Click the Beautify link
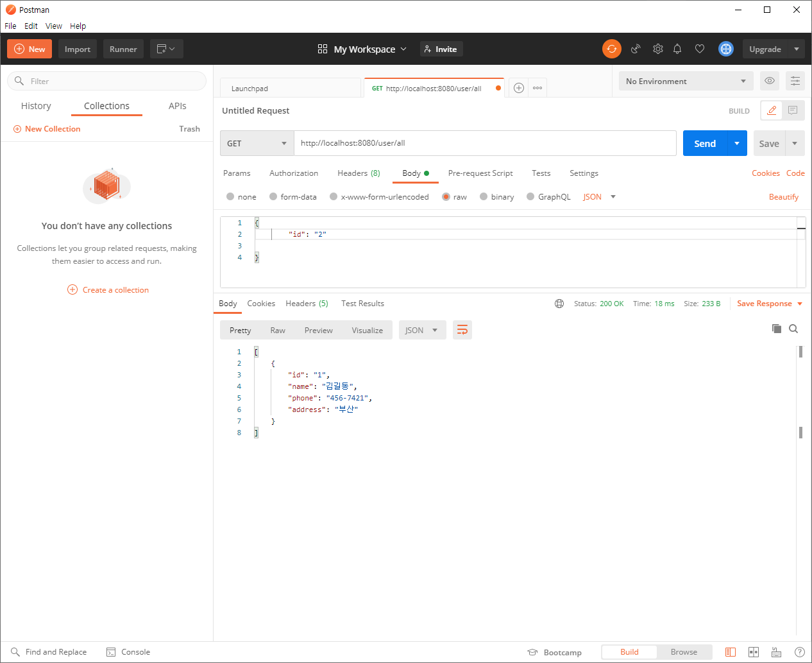The height and width of the screenshot is (663, 812). point(784,197)
